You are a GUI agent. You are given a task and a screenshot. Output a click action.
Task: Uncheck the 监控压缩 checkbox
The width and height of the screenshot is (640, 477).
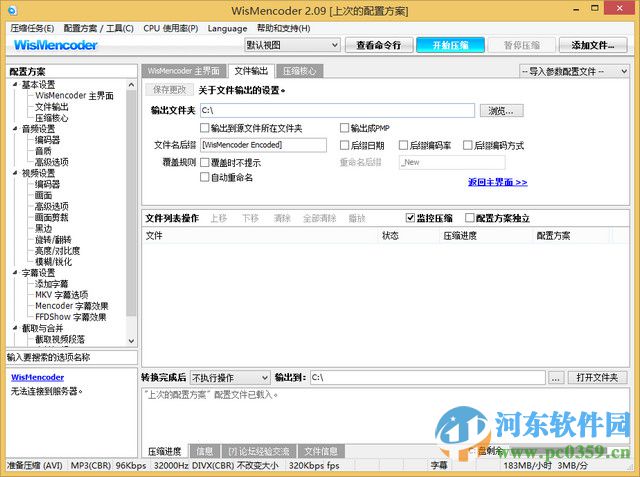410,218
